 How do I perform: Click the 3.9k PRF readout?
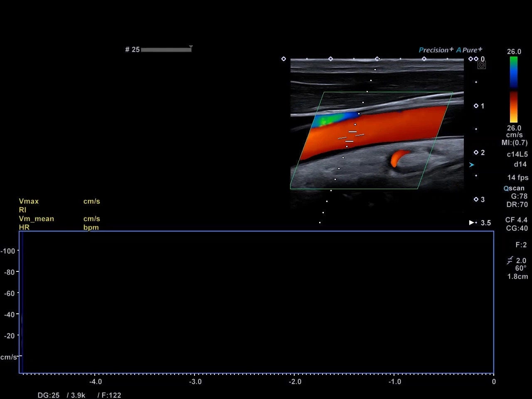pyautogui.click(x=78, y=395)
